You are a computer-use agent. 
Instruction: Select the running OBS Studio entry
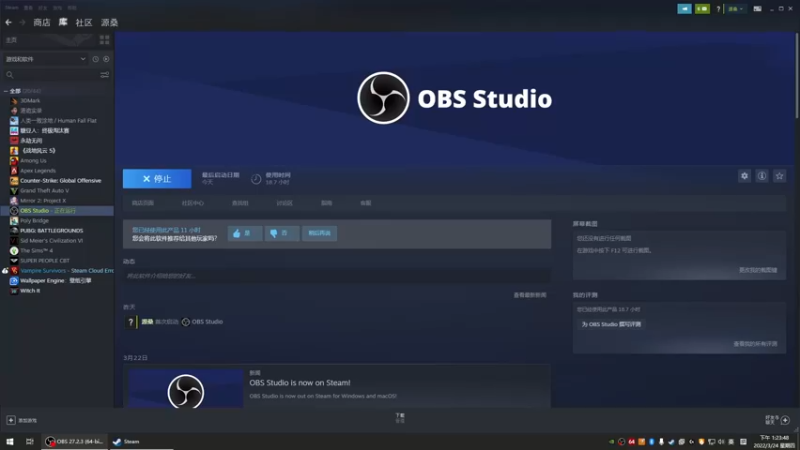(x=57, y=211)
